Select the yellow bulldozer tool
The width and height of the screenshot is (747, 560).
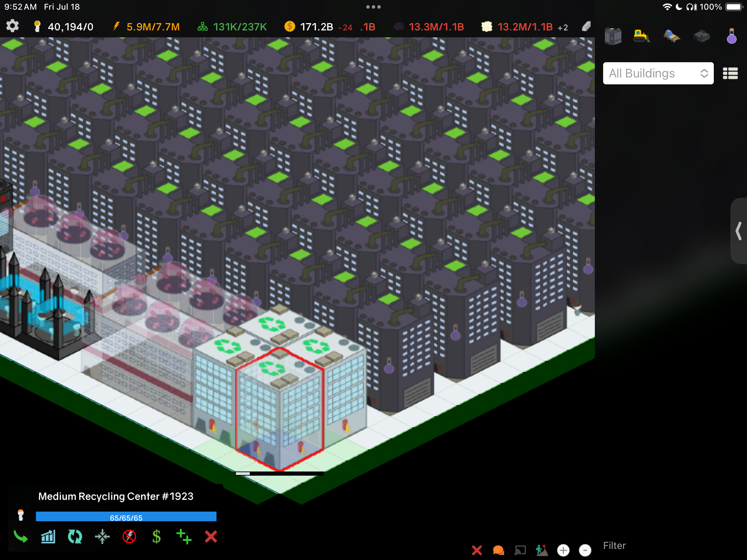point(642,36)
